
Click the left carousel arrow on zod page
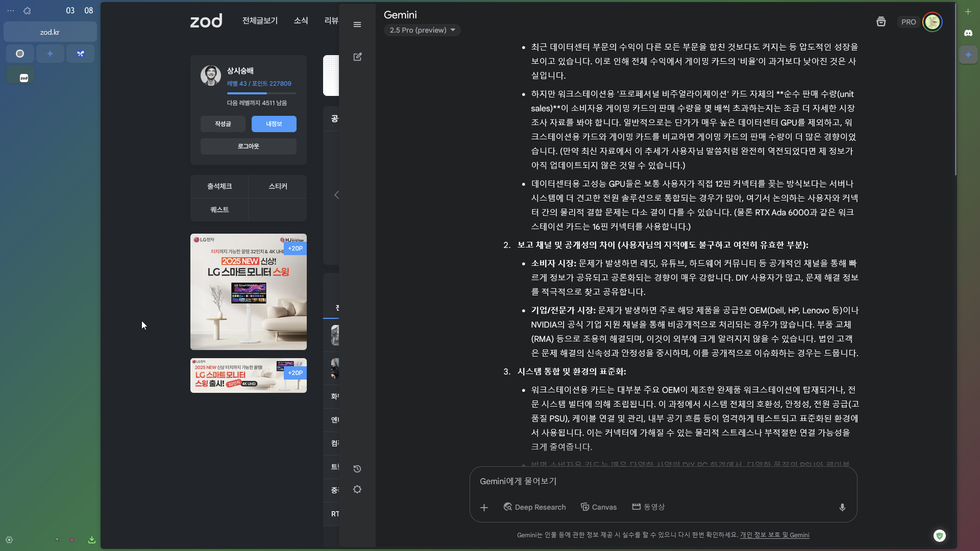point(336,195)
